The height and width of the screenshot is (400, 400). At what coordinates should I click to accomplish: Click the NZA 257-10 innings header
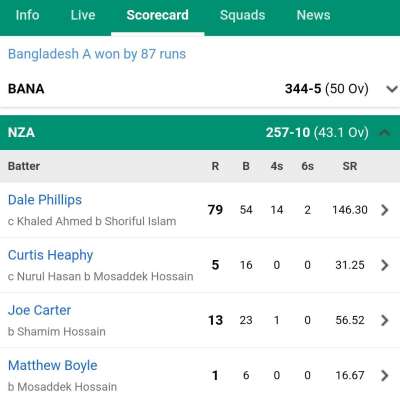pos(200,133)
